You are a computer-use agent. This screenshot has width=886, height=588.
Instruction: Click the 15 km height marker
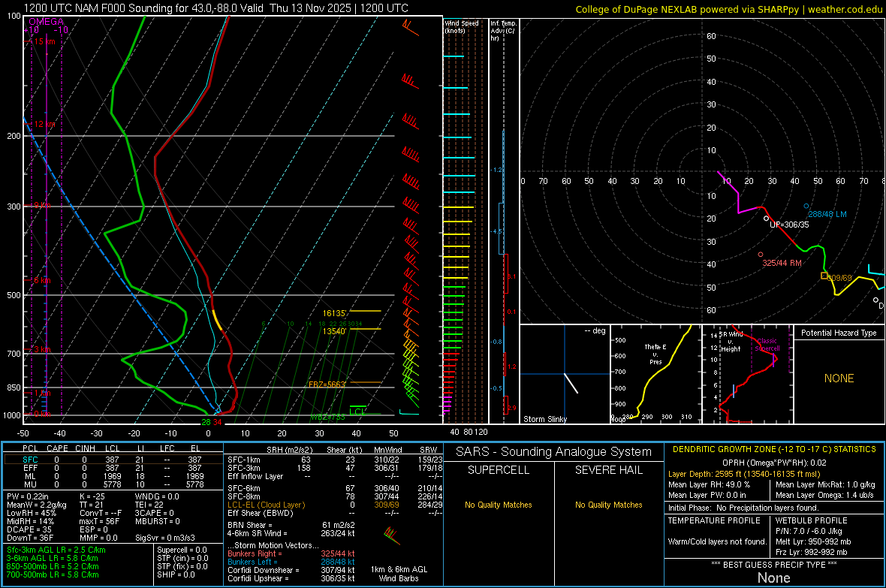44,41
